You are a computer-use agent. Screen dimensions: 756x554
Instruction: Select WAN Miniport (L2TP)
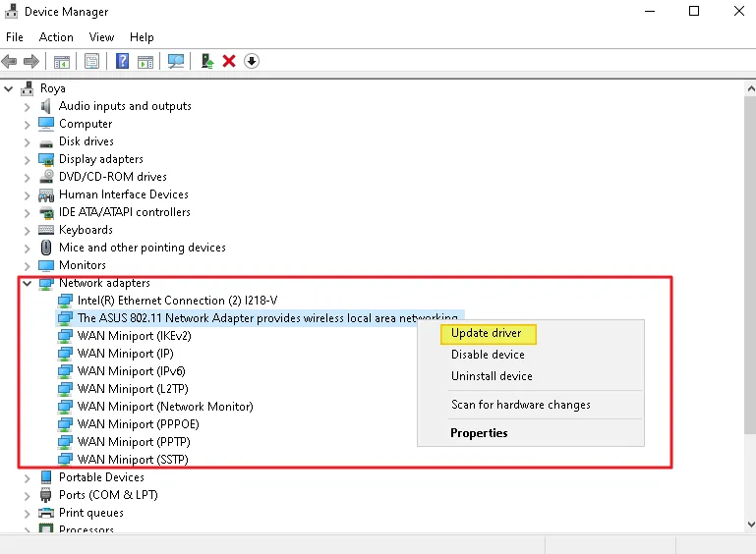point(133,389)
